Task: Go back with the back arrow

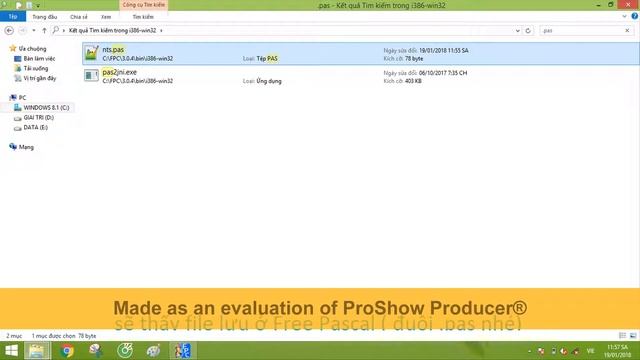Action: [9, 31]
